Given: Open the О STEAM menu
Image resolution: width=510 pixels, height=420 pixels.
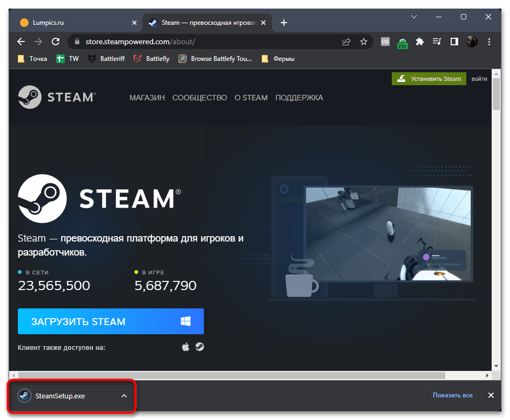Looking at the screenshot, I should pyautogui.click(x=251, y=98).
